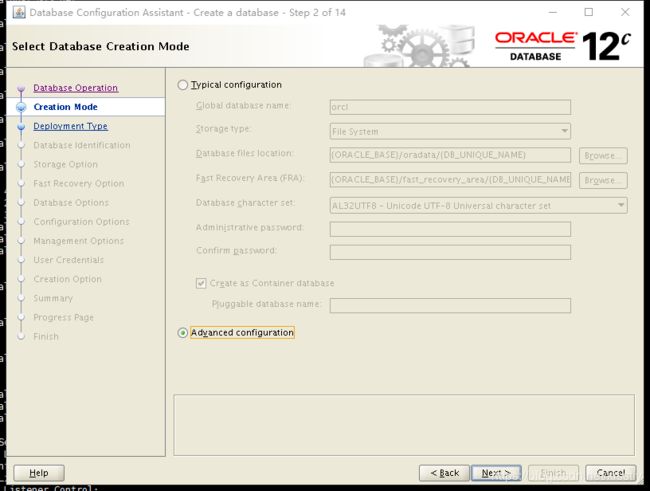
Task: Go to the Database Operation step
Action: coord(76,88)
